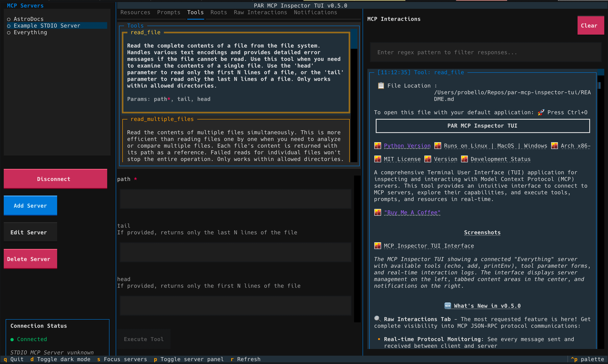Click the r Refresh footer shortcut
The image size is (608, 364).
pyautogui.click(x=245, y=359)
